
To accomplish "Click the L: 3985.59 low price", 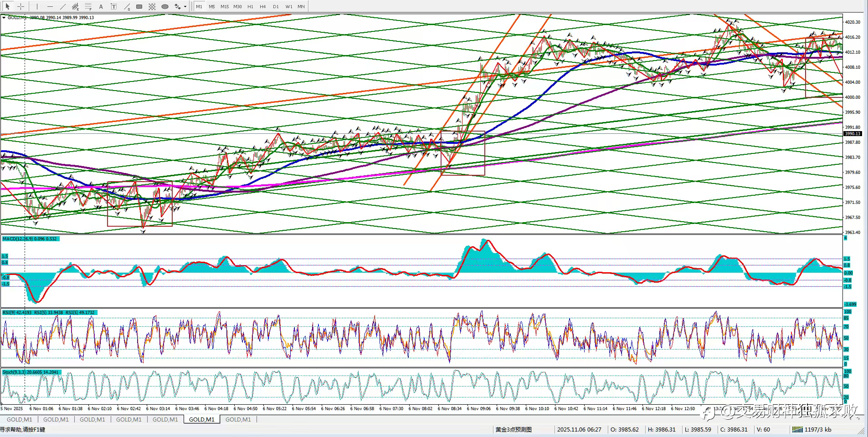I will (698, 429).
